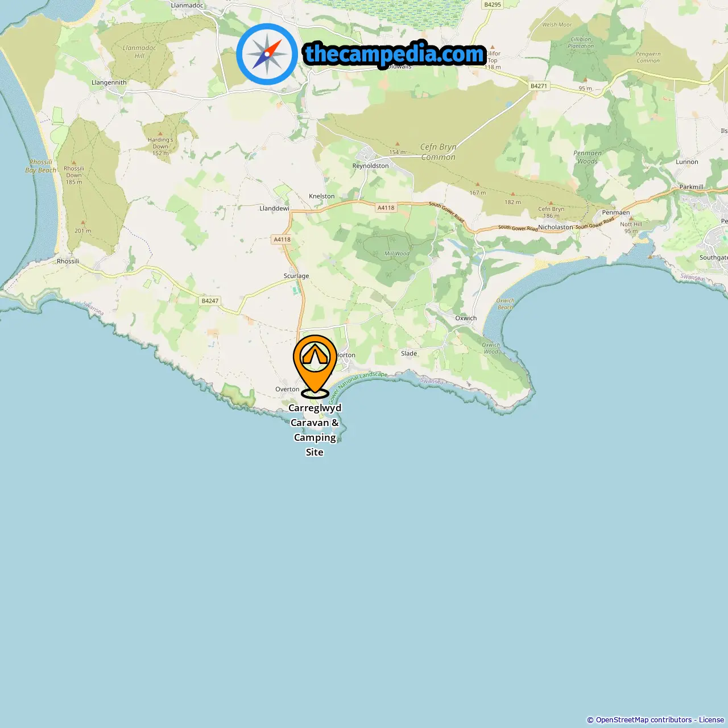Screen dimensions: 728x728
Task: Click the Scurlage place label
Action: click(x=296, y=276)
